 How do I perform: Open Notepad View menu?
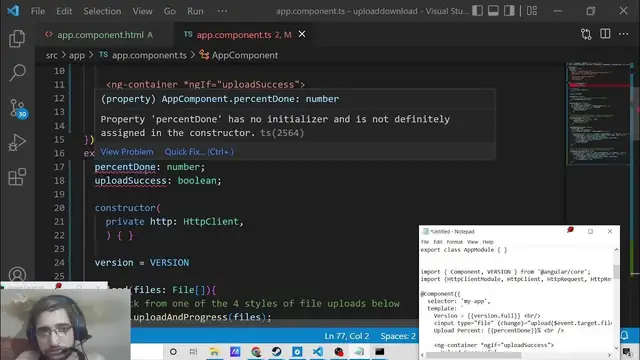click(472, 242)
